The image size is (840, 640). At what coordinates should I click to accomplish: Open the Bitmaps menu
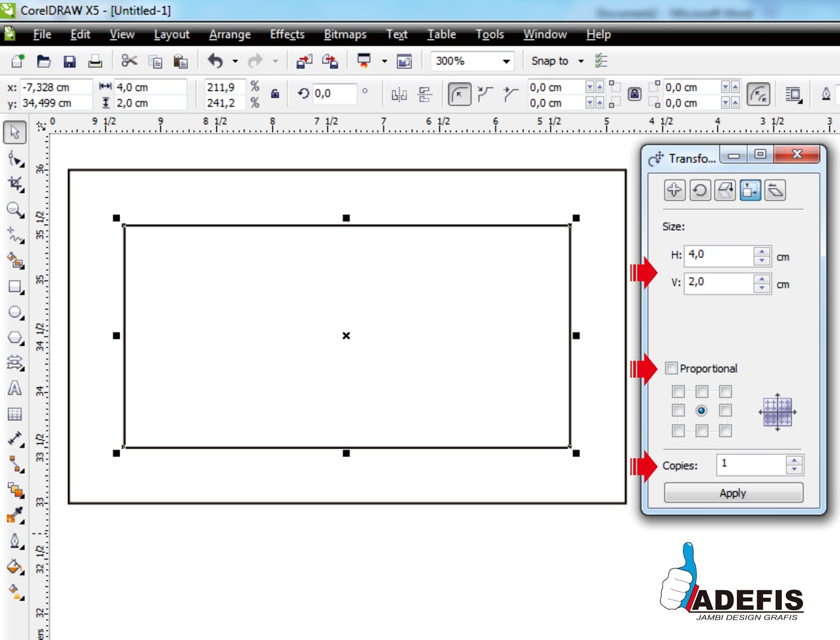pyautogui.click(x=345, y=35)
